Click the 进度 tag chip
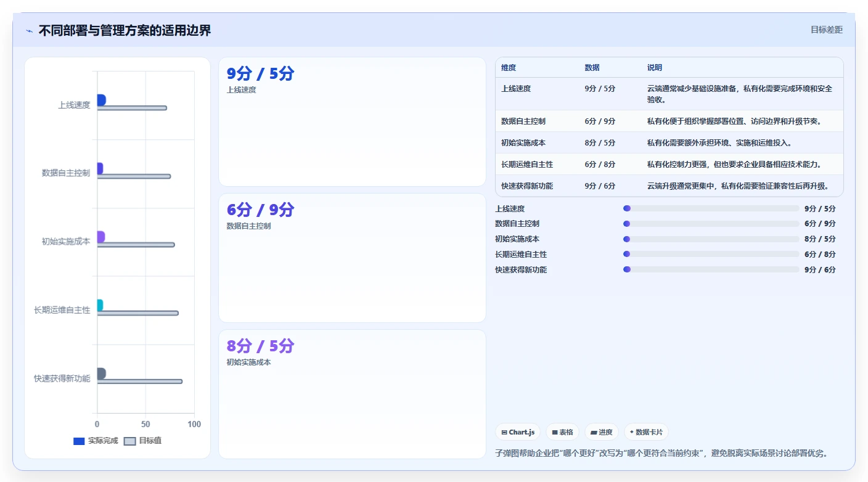 coord(602,432)
